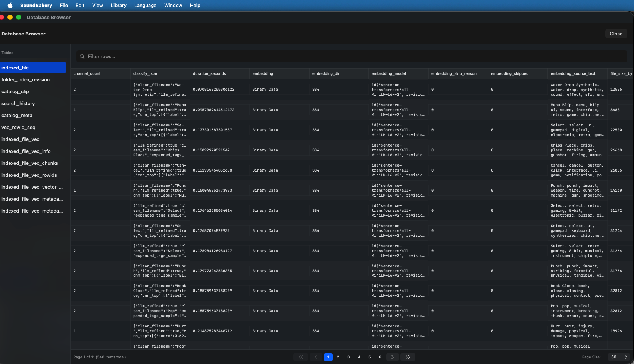The width and height of the screenshot is (634, 364).
Task: Click duration cell 0.0957369614512472
Action: (x=213, y=110)
